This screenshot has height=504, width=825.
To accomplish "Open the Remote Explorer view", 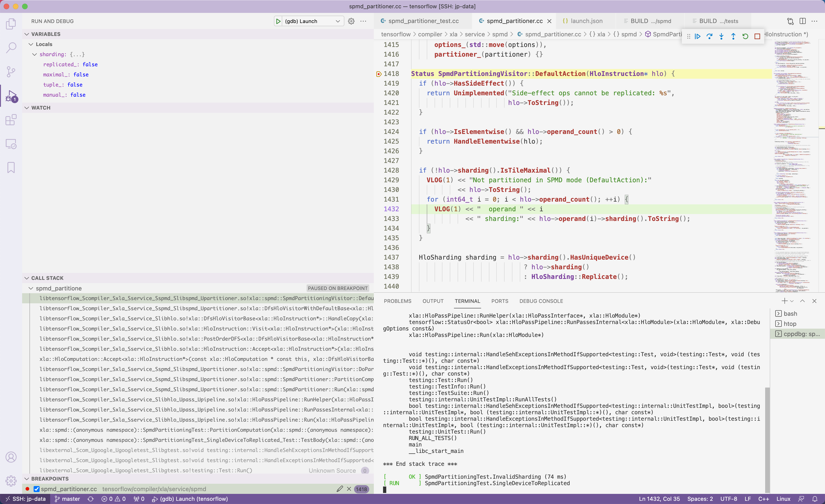I will [11, 144].
